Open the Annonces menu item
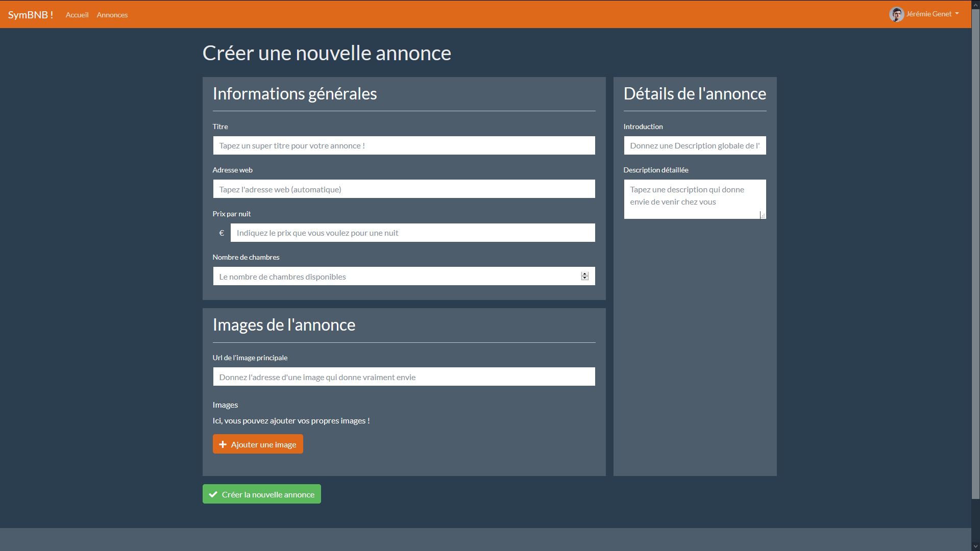This screenshot has width=980, height=551. (x=112, y=15)
